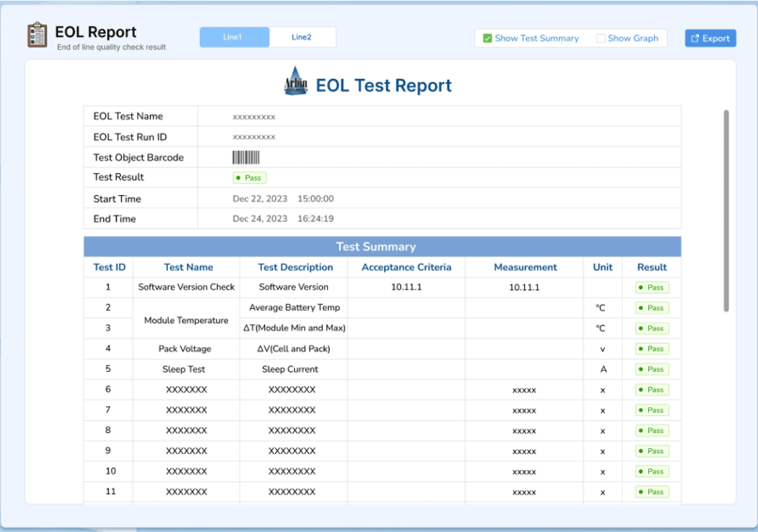Select the Software Version Check cell
758x532 pixels.
click(186, 287)
